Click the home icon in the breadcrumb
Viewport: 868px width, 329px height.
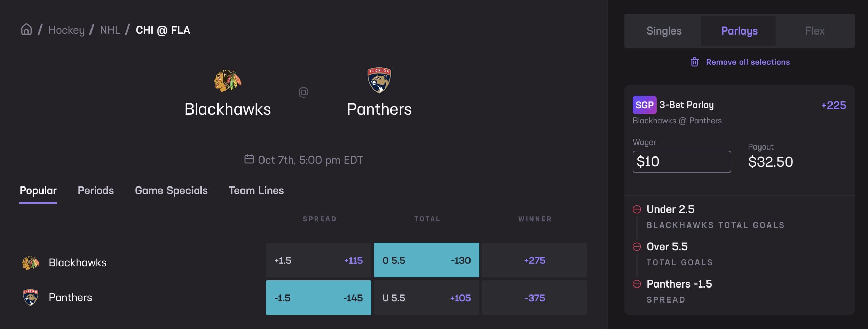[25, 30]
